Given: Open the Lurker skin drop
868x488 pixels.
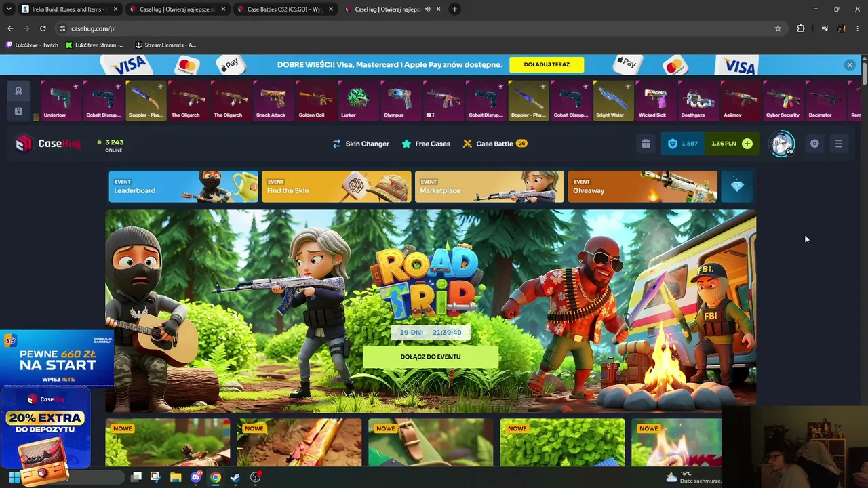Looking at the screenshot, I should pos(358,100).
